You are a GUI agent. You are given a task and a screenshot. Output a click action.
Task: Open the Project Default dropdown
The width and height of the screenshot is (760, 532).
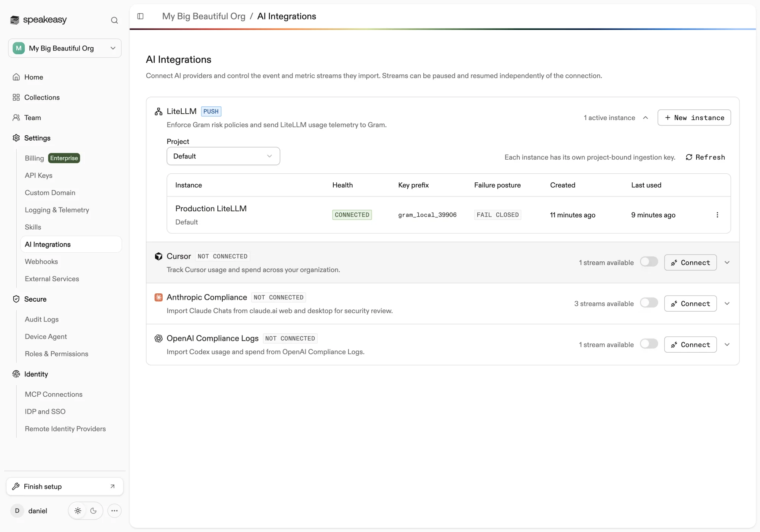point(223,156)
